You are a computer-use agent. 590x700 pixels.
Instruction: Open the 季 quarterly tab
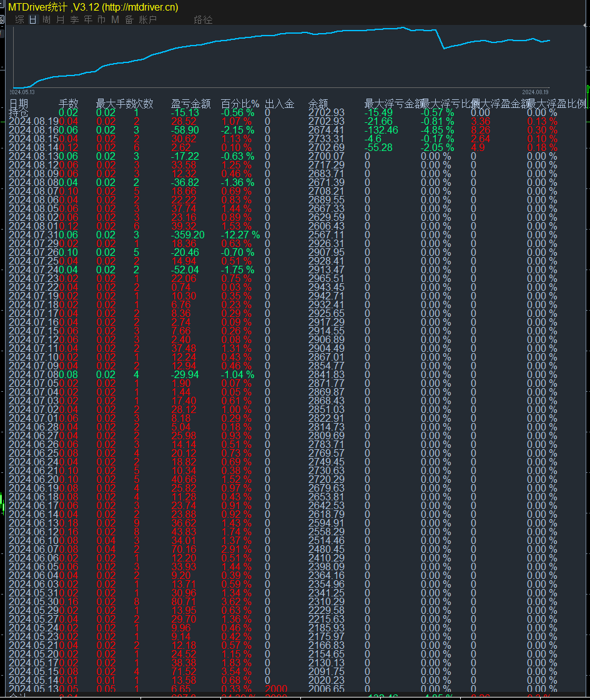(74, 19)
